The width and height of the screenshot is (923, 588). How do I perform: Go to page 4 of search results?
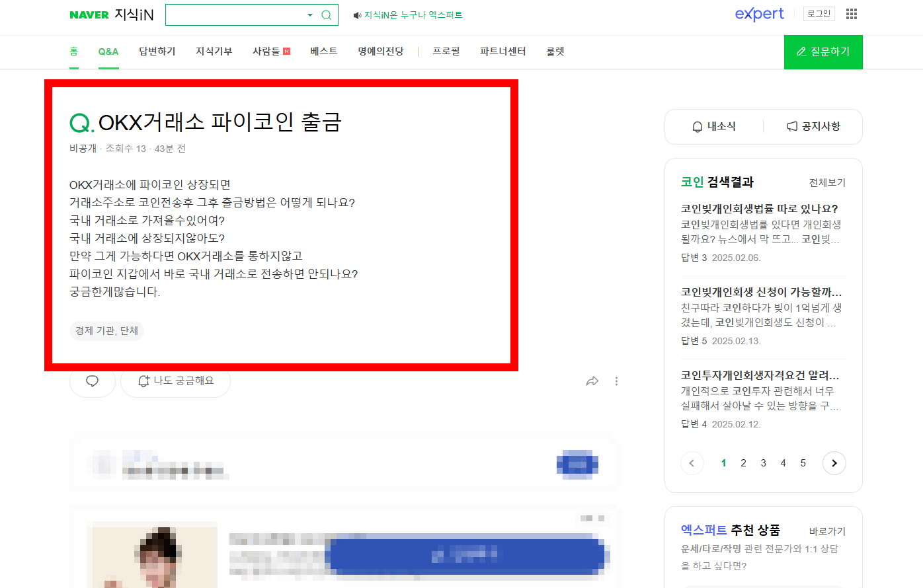(x=783, y=463)
